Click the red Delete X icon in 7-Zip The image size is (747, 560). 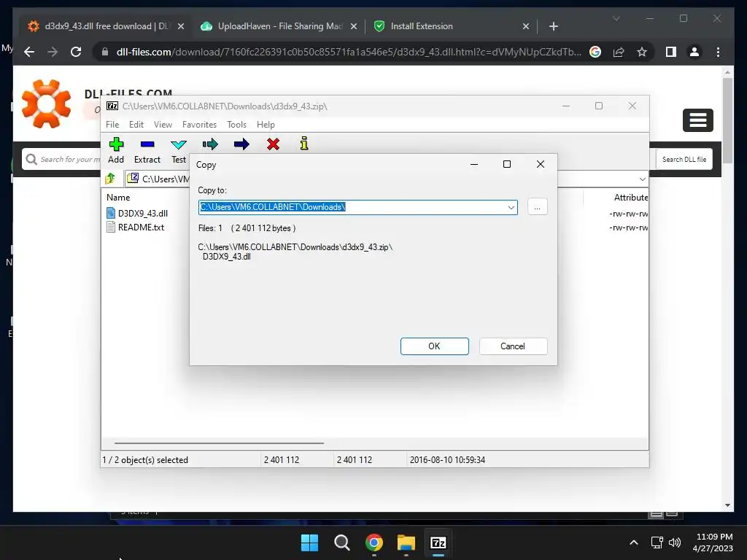[x=273, y=144]
